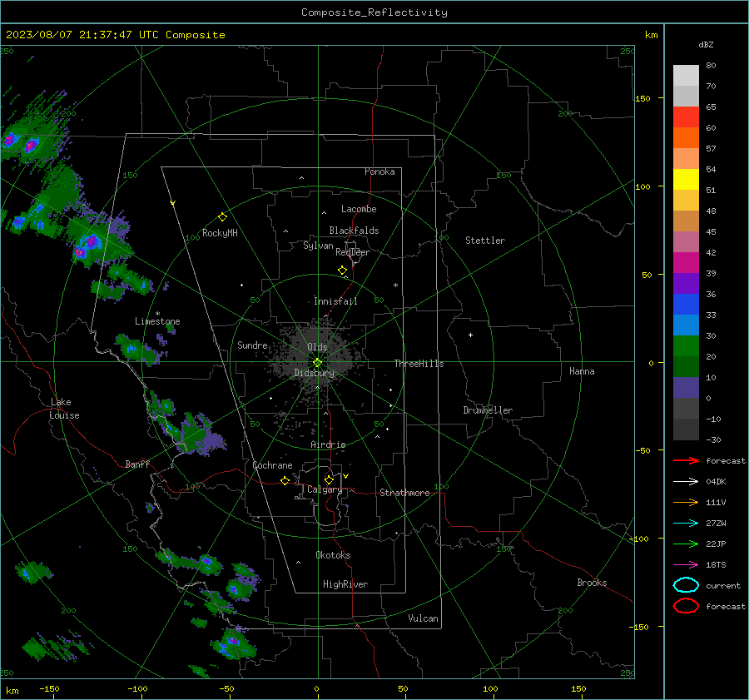Click the Lacombe city label
Image resolution: width=749 pixels, height=700 pixels.
point(359,209)
